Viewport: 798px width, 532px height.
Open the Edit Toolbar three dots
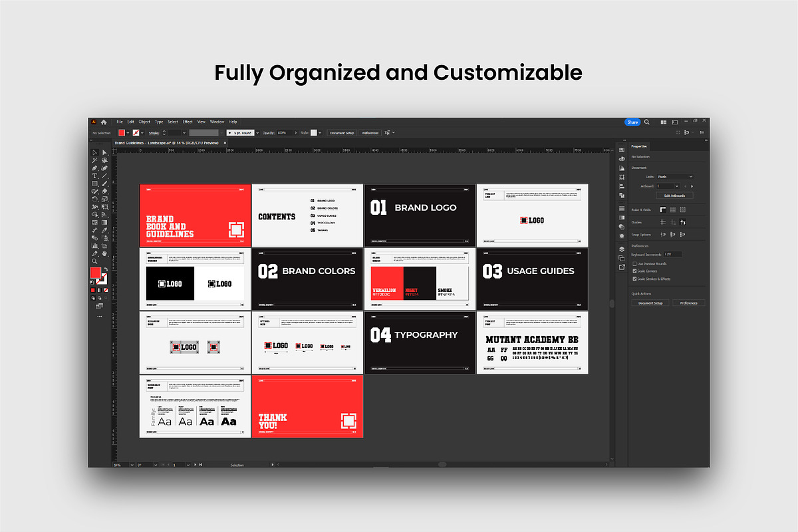(x=99, y=317)
